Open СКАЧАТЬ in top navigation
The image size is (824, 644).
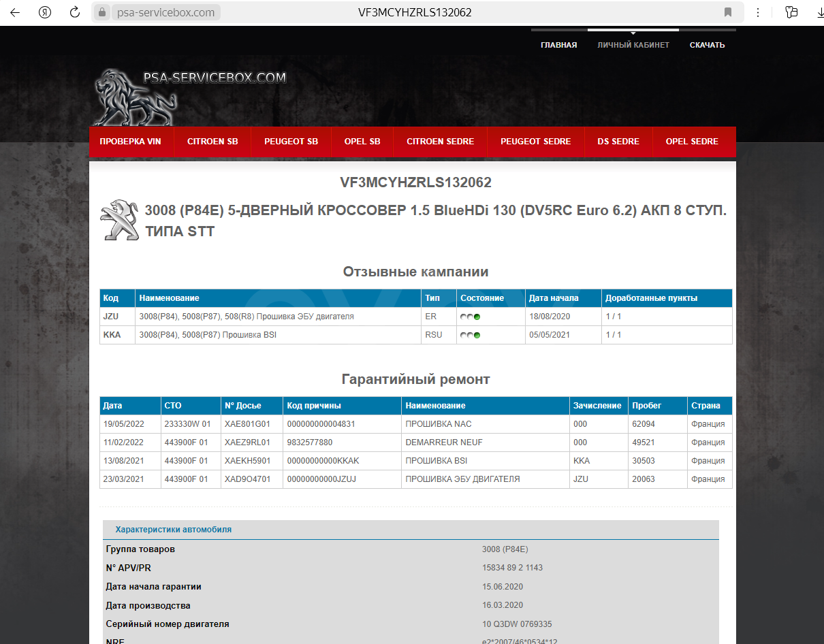tap(707, 45)
